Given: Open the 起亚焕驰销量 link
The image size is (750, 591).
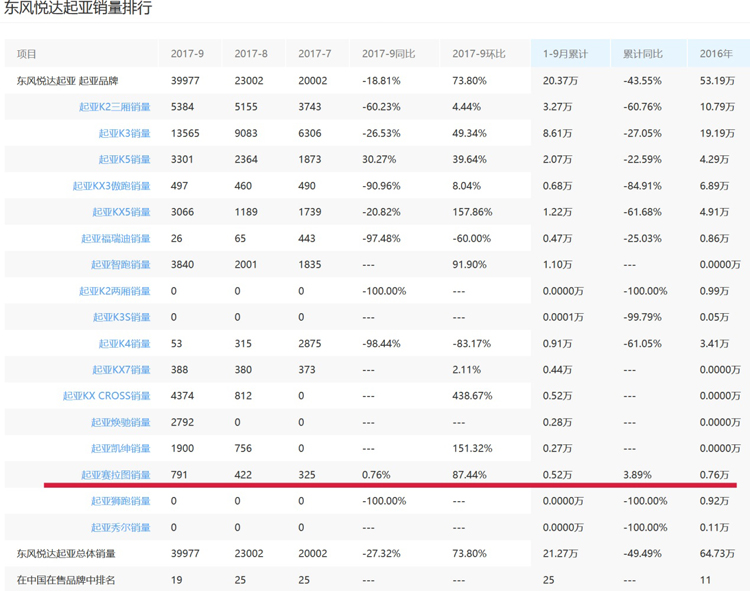Looking at the screenshot, I should tap(120, 423).
